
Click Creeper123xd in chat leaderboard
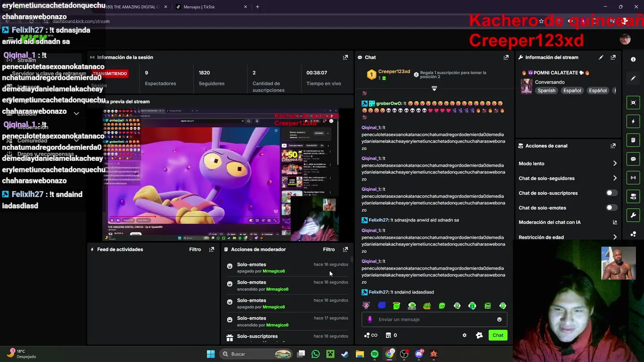point(394,72)
